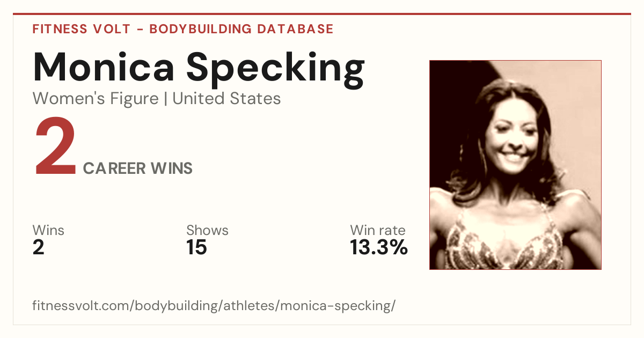Click the bold 2 under Wins

38,247
